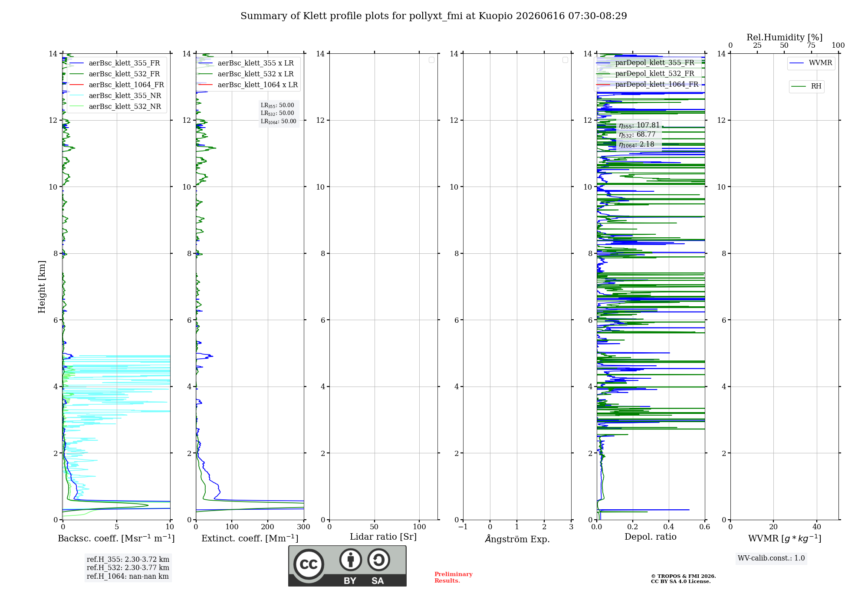This screenshot has height=590, width=868.
Task: Click the ref.H_355 reference height annotation
Action: (128, 559)
